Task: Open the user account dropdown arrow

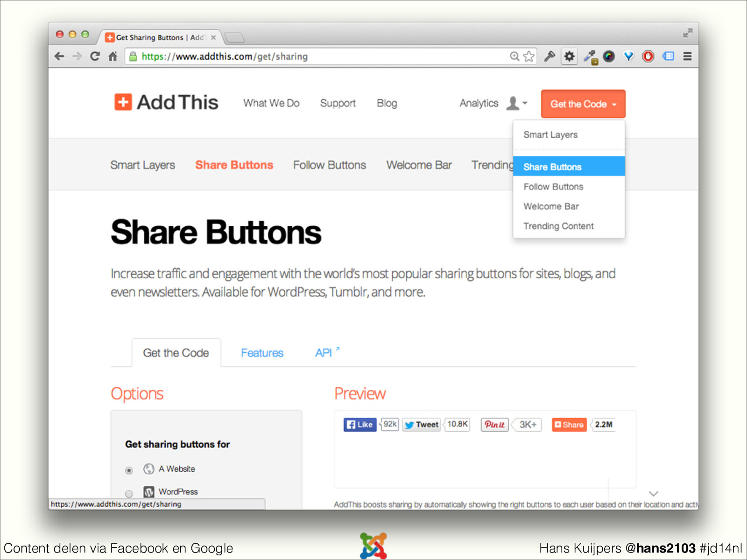Action: pos(525,103)
